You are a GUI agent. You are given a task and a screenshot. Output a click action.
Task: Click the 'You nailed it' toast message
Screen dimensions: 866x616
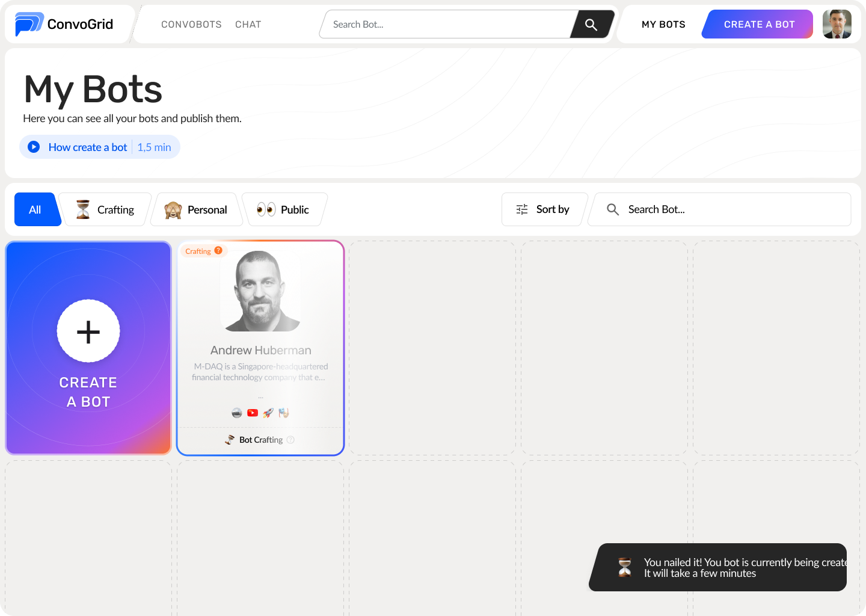[x=745, y=567]
